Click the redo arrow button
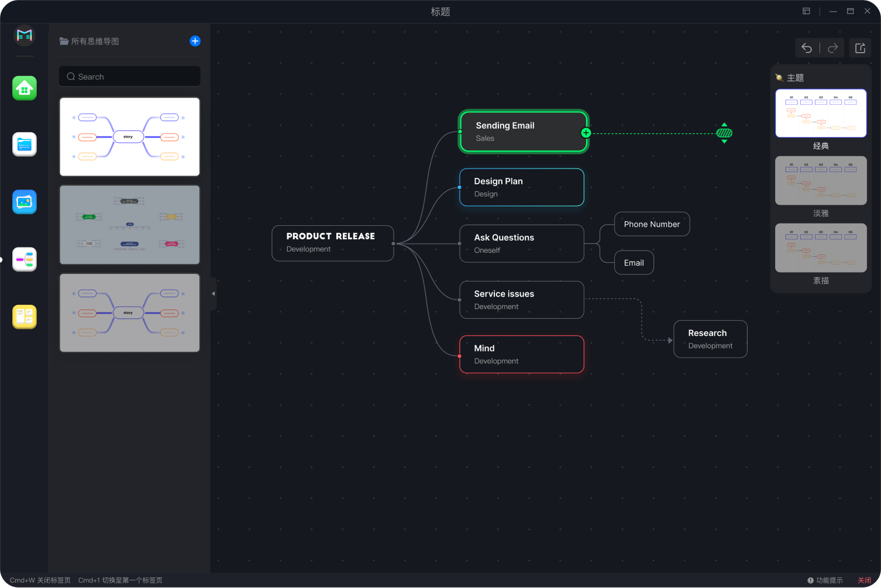Viewport: 881px width, 588px height. 832,48
